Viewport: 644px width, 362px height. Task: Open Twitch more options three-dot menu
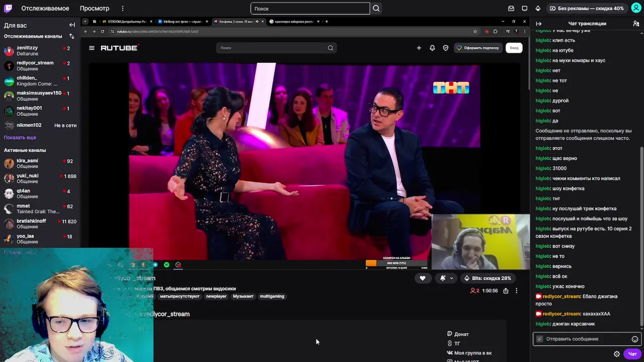click(x=123, y=8)
